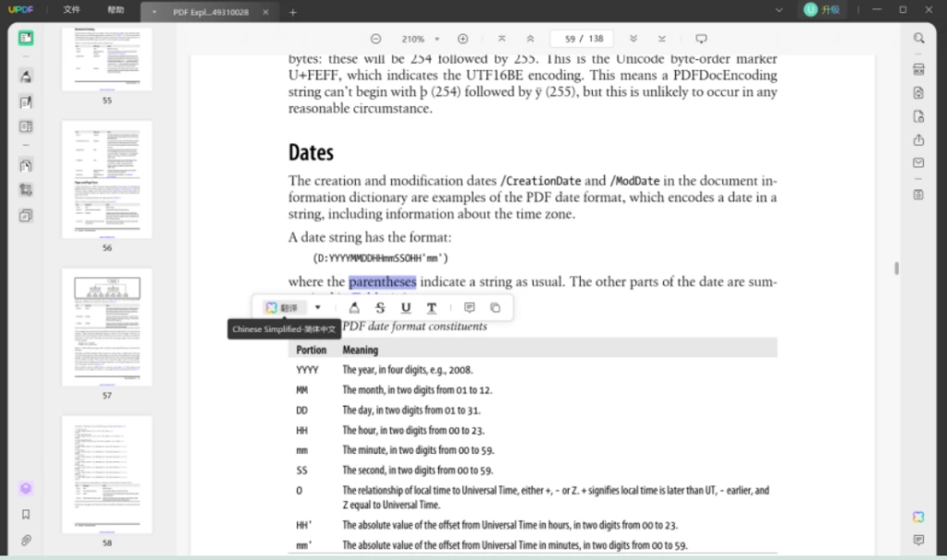Click the vertical scrollbar handle of document
Image resolution: width=947 pixels, height=560 pixels.
coord(896,268)
